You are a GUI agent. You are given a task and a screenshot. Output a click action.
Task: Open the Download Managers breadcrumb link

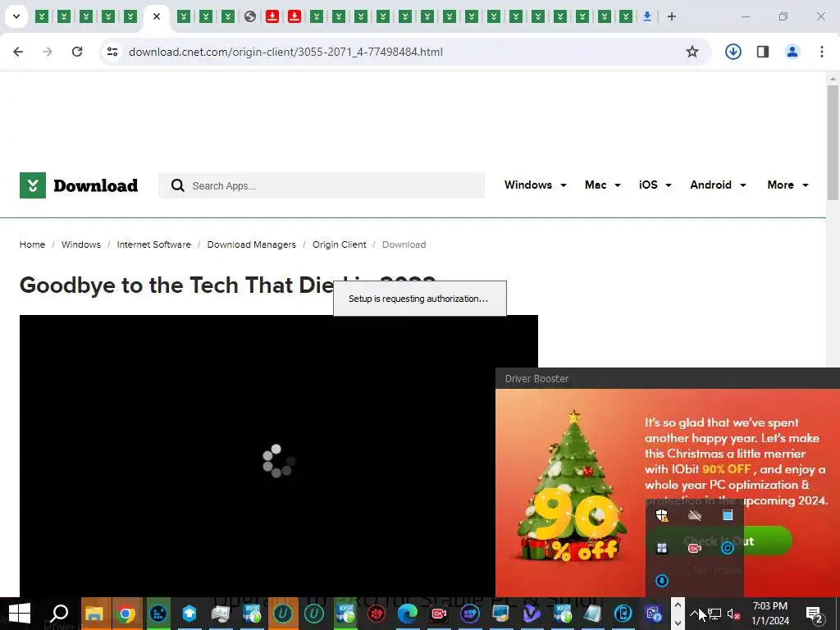251,244
